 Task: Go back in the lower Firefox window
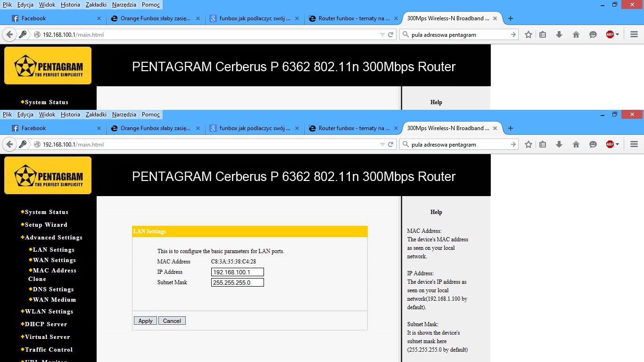tap(9, 144)
